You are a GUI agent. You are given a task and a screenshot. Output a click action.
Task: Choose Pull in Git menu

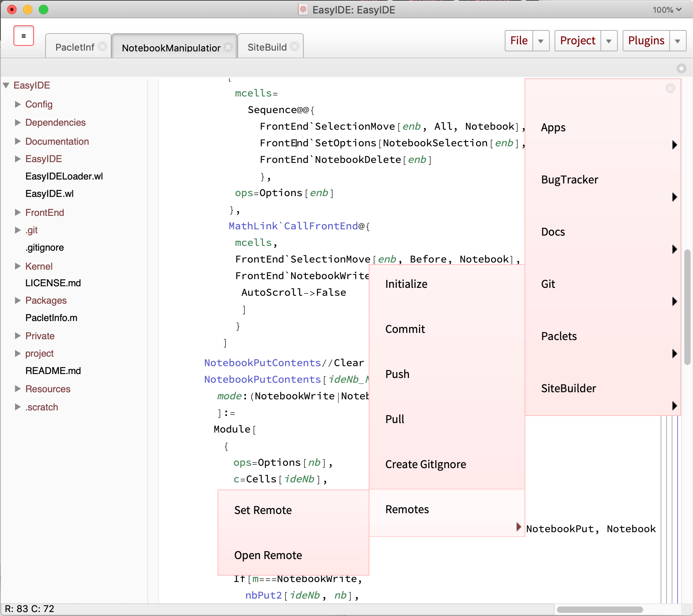click(x=447, y=419)
